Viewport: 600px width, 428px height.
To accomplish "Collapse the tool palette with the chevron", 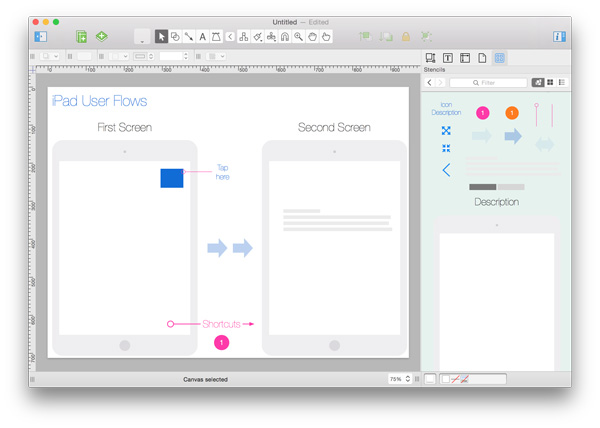I will pos(230,37).
